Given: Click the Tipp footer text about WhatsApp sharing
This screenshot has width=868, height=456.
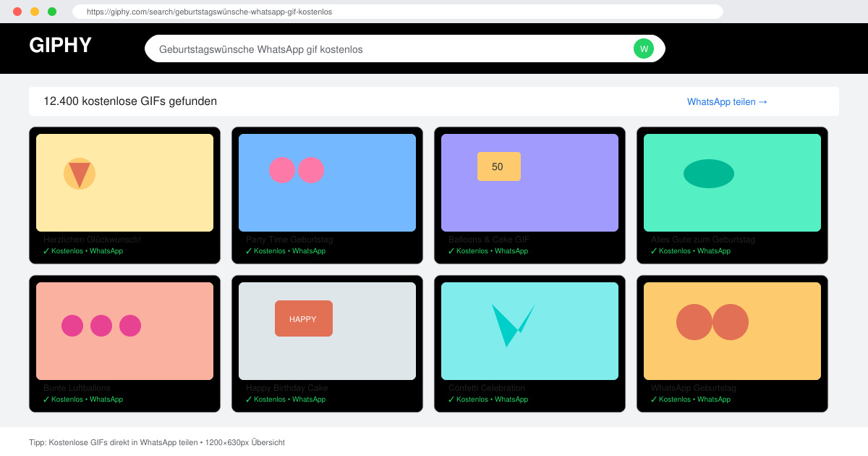Looking at the screenshot, I should click(157, 442).
